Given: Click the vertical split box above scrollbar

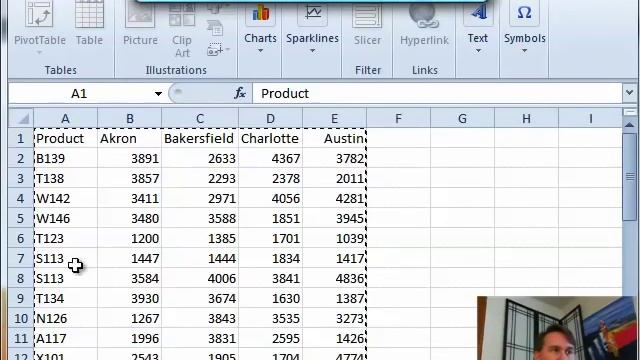Looking at the screenshot, I should click(x=630, y=112).
